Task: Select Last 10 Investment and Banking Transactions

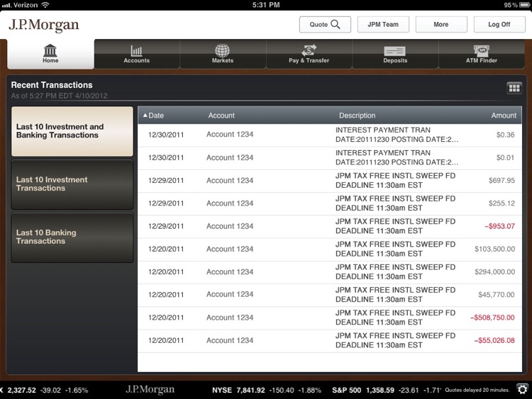Action: 72,131
